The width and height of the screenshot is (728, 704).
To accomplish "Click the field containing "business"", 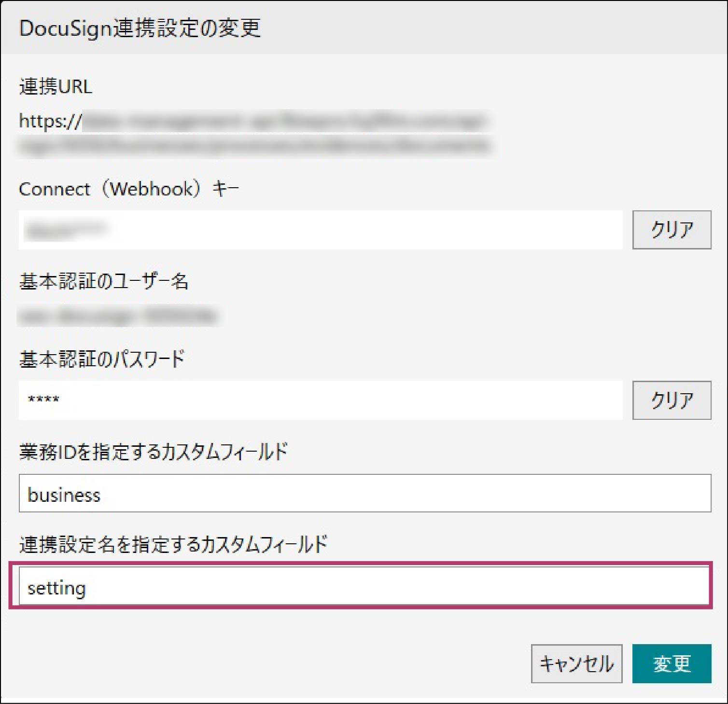I will (x=364, y=494).
